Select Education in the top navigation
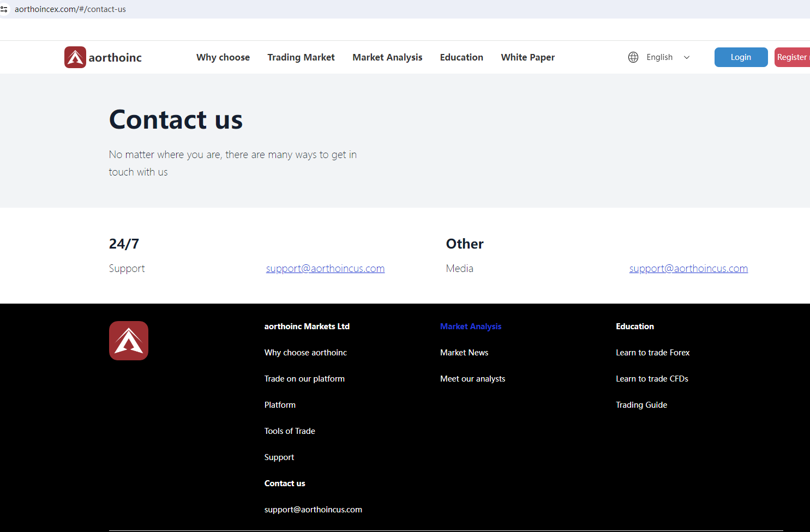This screenshot has width=810, height=532. pos(461,57)
